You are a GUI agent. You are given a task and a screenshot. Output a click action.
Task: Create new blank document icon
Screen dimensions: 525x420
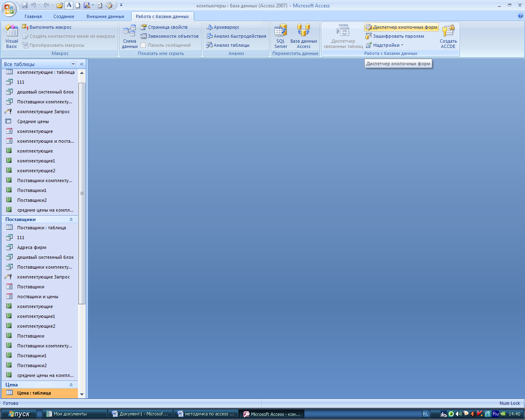(x=78, y=5)
